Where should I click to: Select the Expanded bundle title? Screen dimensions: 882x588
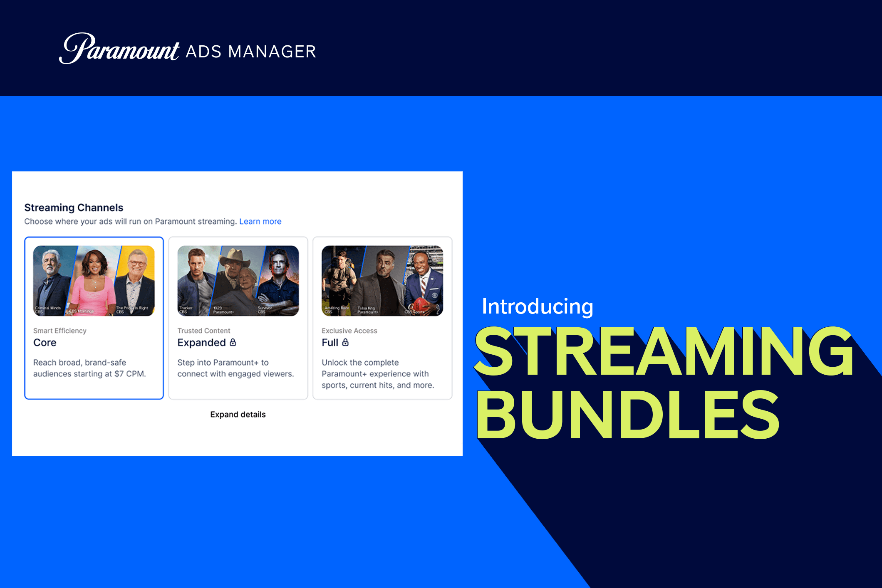click(201, 343)
